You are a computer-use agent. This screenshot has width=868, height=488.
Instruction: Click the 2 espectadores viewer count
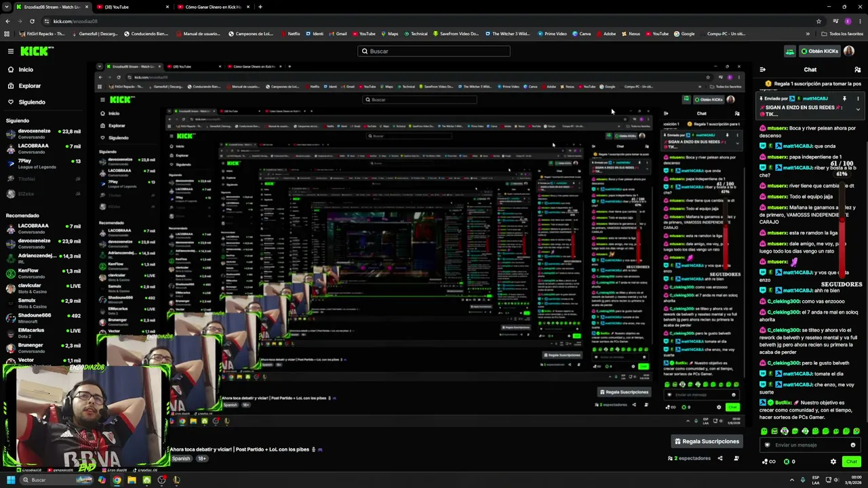pyautogui.click(x=690, y=458)
